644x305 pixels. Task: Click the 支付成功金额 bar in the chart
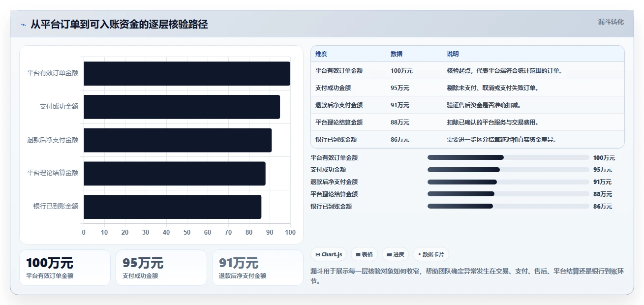182,107
